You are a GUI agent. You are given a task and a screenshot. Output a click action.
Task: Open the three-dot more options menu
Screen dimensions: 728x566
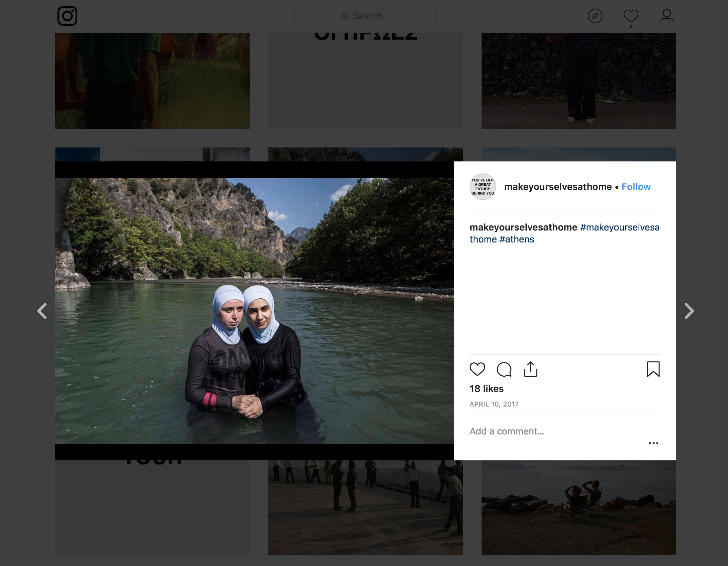653,443
